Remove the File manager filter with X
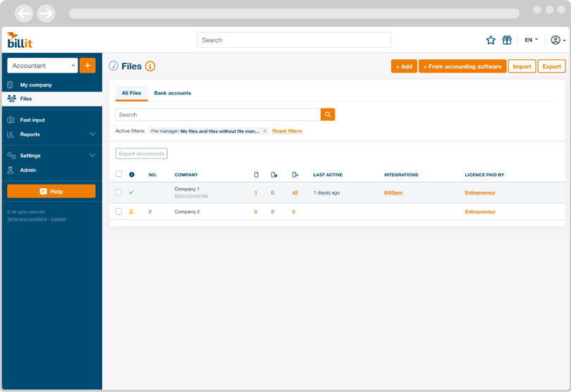Image resolution: width=571 pixels, height=392 pixels. click(x=265, y=131)
